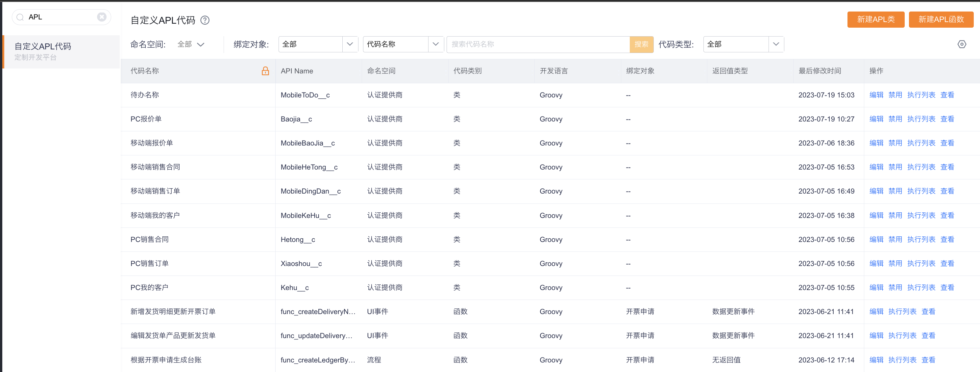Click 编辑 for 移动端报价单 row

(876, 143)
